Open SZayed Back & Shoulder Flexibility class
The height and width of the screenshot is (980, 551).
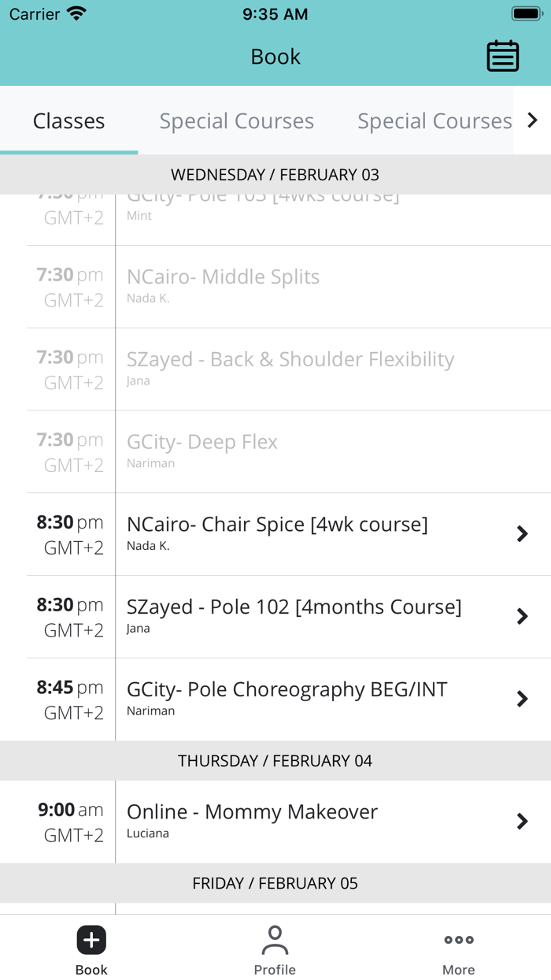click(x=290, y=360)
